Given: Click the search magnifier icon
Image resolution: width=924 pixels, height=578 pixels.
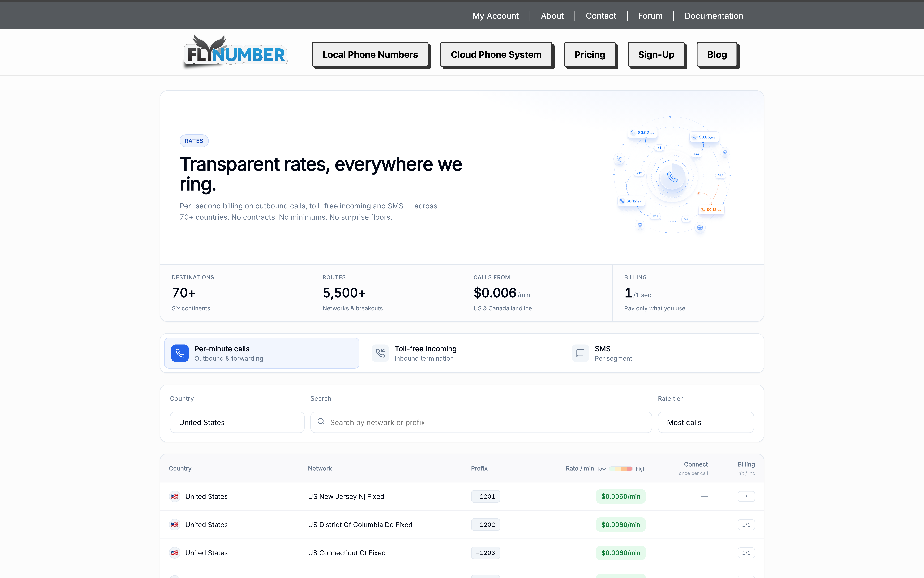Looking at the screenshot, I should coord(321,421).
